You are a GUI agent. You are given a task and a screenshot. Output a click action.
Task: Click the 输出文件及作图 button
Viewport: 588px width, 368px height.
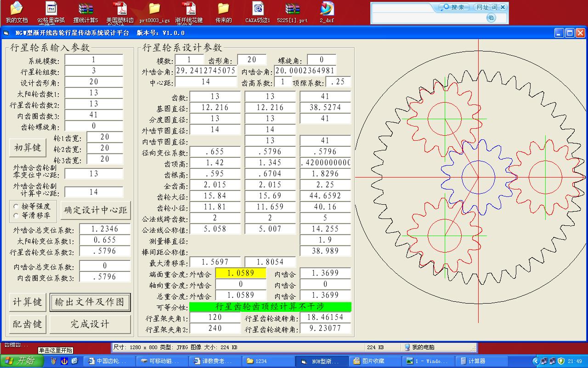click(x=90, y=302)
